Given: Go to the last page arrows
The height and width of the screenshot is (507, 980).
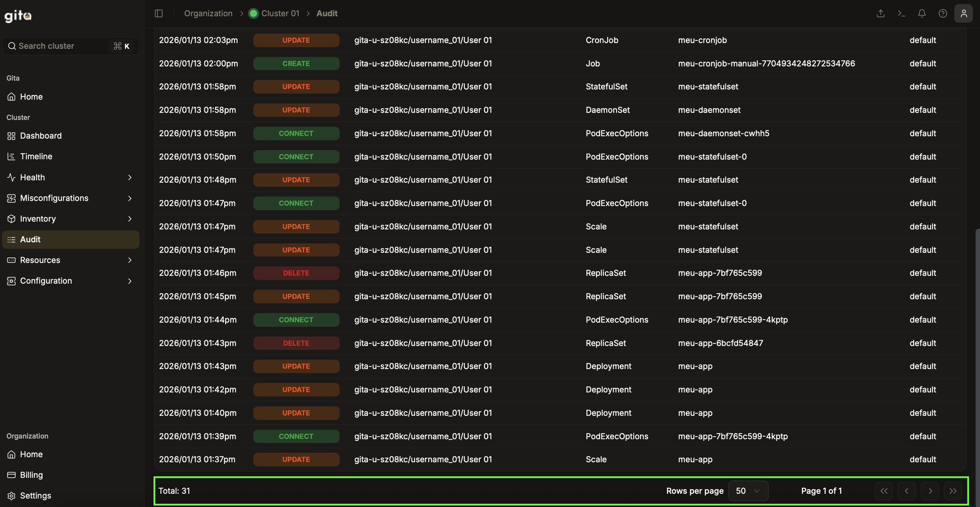Looking at the screenshot, I should (953, 491).
